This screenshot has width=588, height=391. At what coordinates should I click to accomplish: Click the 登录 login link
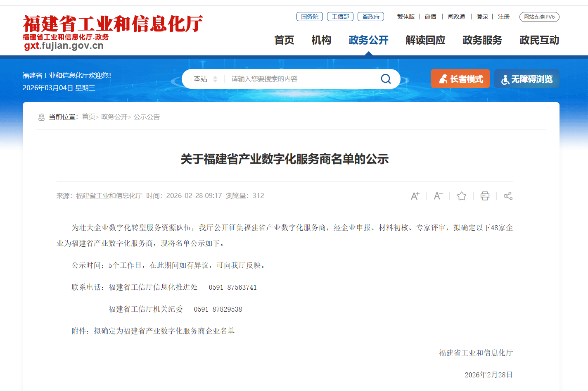click(x=482, y=17)
